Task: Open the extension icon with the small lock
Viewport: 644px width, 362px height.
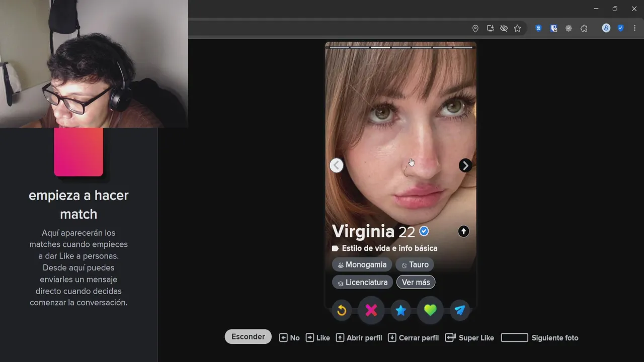Action: (x=554, y=28)
